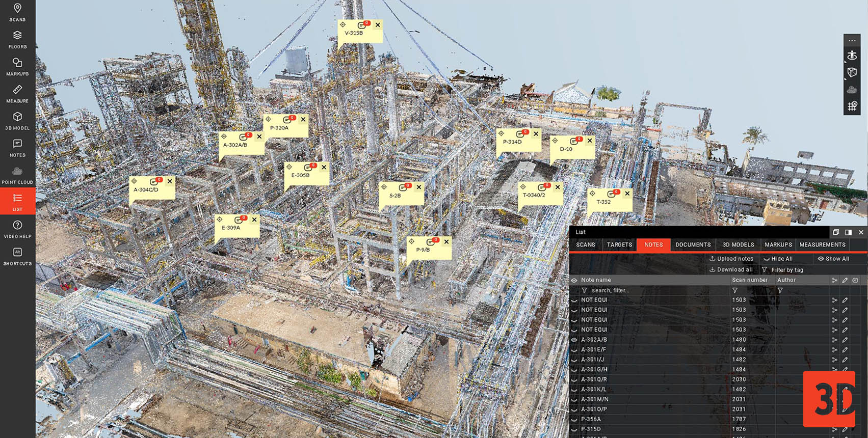This screenshot has width=868, height=438.
Task: Edit the A-301E/F note with the pencil icon
Action: pos(845,350)
